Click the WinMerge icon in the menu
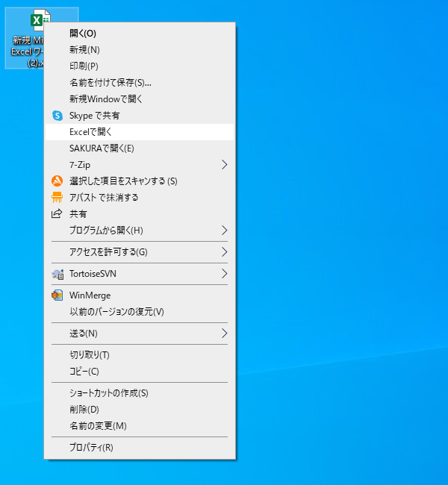Viewport: 448px width, 485px height. pyautogui.click(x=57, y=295)
